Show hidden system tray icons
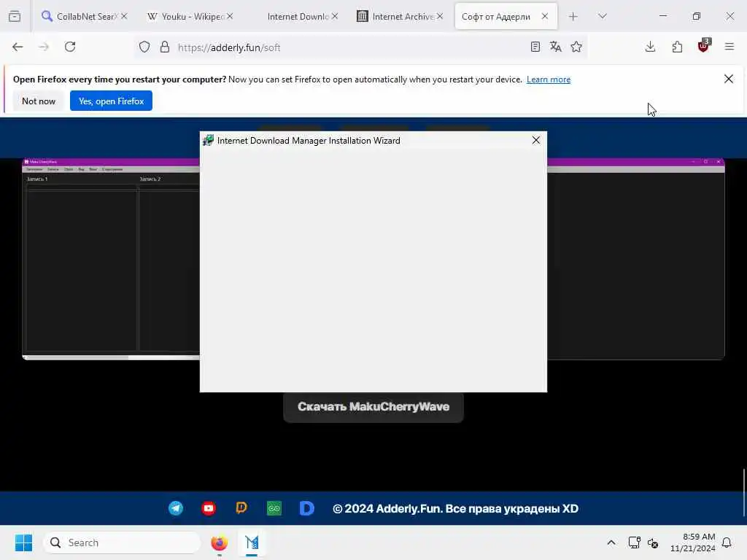The image size is (747, 560). point(611,542)
